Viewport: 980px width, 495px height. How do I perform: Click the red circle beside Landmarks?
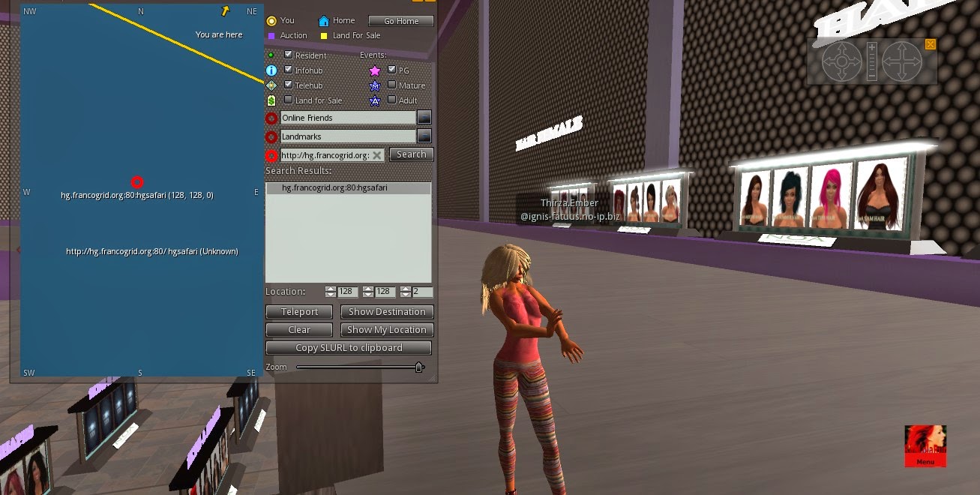click(271, 136)
